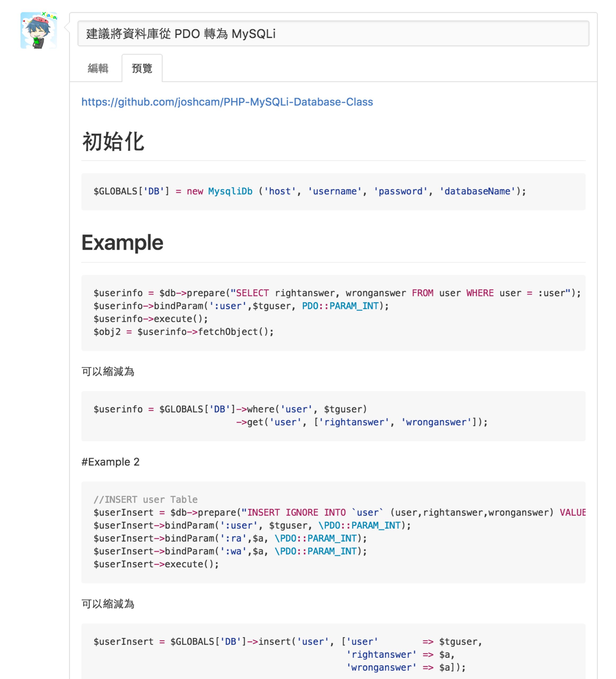Image resolution: width=616 pixels, height=679 pixels.
Task: Switch to the 編輯 tab
Action: (98, 68)
